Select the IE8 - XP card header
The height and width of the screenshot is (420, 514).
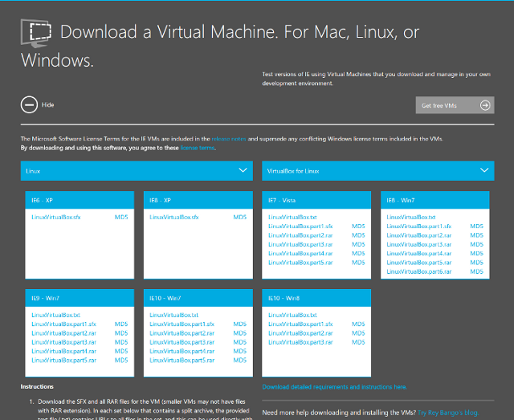(198, 200)
